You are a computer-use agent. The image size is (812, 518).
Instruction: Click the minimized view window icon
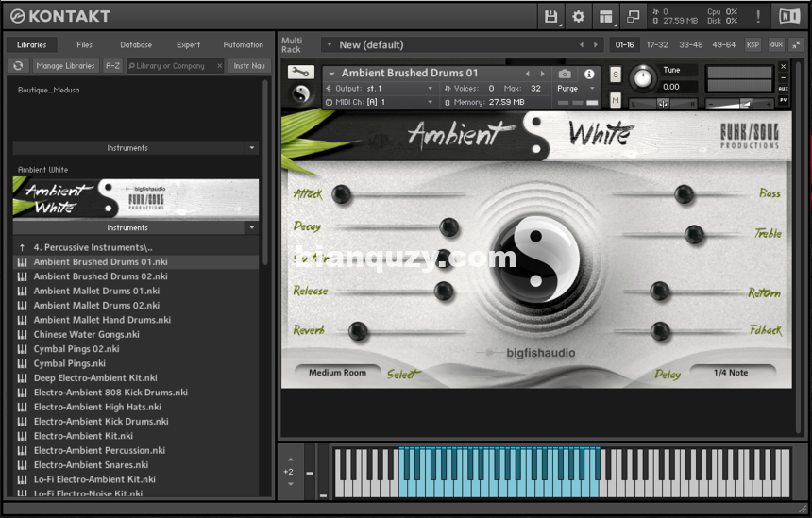click(633, 17)
